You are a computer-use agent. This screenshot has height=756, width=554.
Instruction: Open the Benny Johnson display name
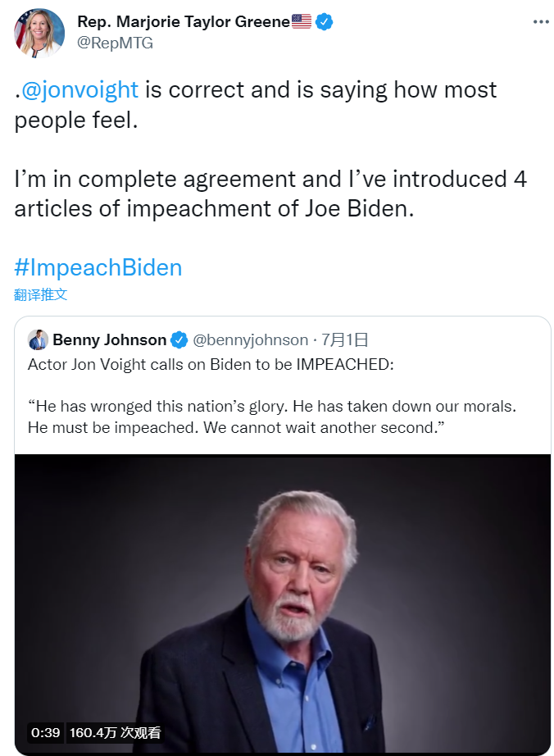(109, 339)
